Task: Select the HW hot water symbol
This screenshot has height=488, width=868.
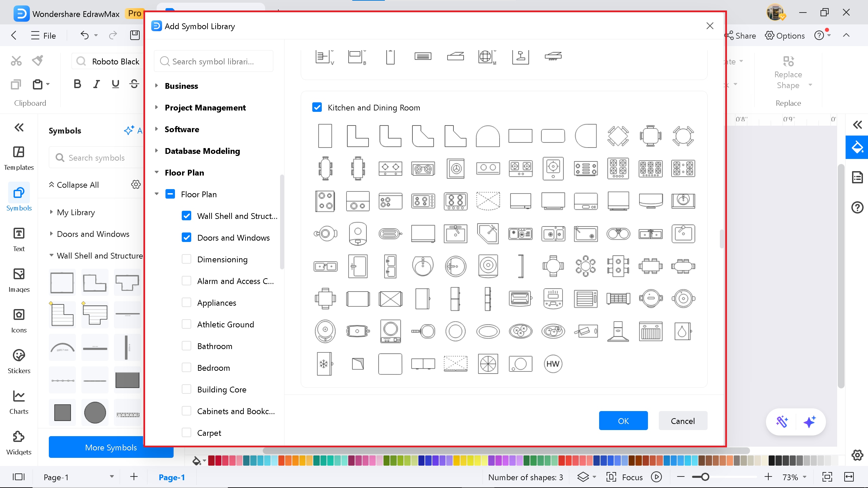Action: click(x=553, y=364)
